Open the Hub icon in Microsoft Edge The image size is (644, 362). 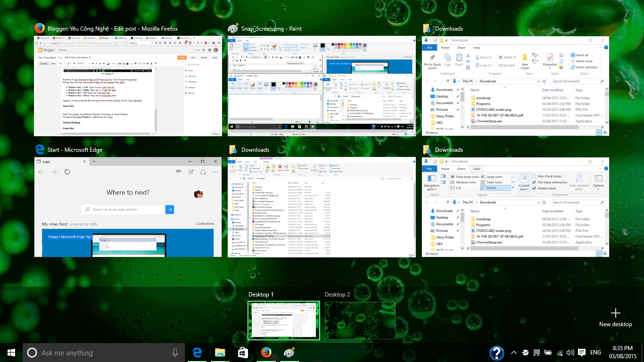(179, 172)
